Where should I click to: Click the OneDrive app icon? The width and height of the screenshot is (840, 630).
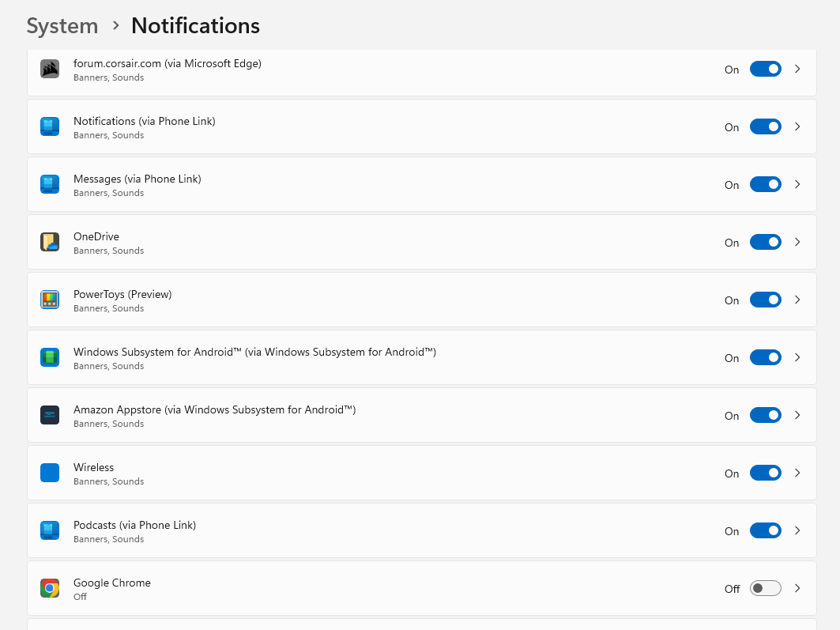(x=50, y=242)
